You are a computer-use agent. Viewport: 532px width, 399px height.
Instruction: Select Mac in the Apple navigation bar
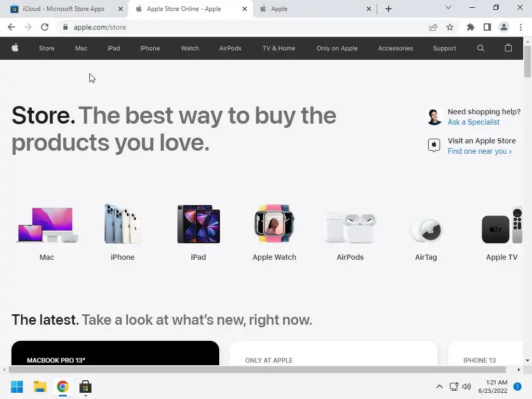81,48
